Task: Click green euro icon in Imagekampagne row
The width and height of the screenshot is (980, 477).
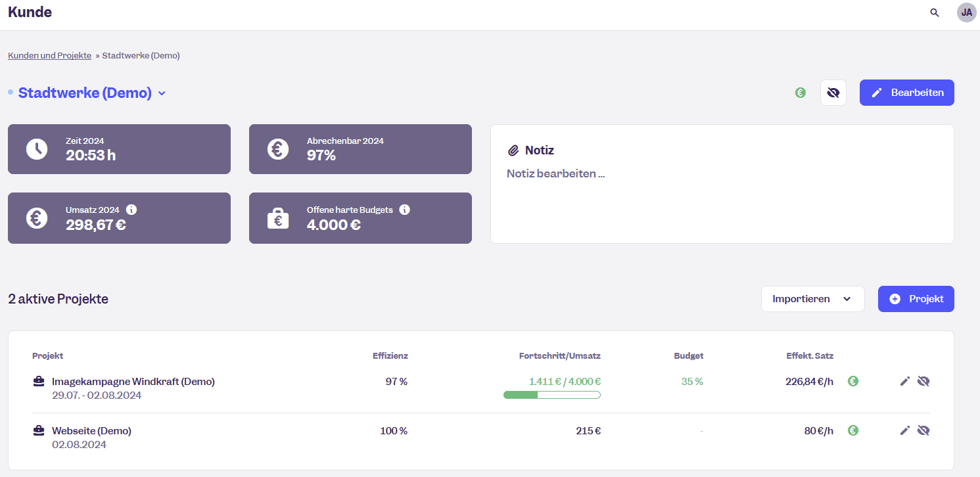Action: (853, 381)
